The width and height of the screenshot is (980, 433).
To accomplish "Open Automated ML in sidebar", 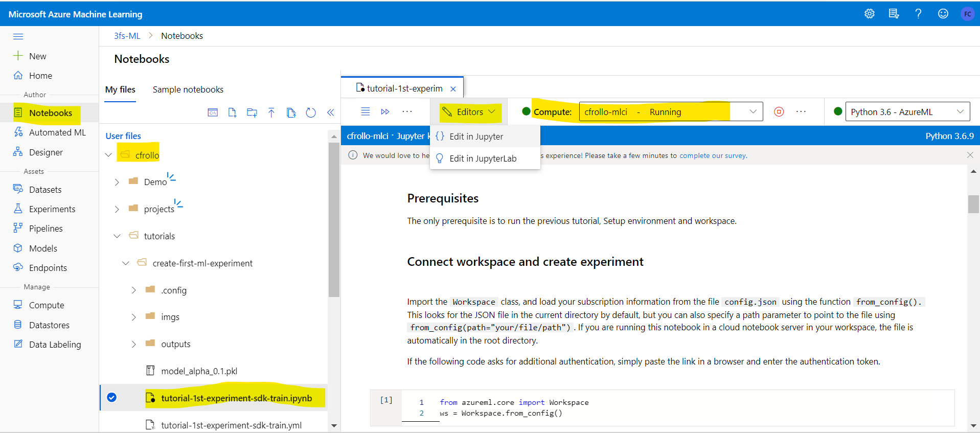I will 50,132.
